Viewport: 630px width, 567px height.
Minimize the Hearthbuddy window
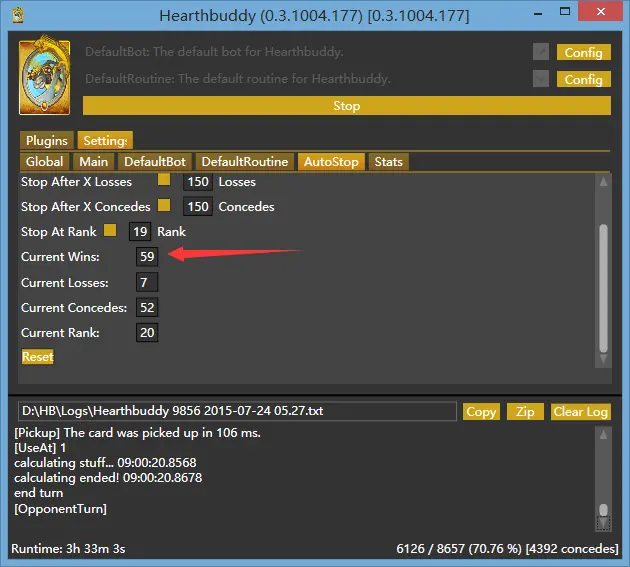coord(538,14)
